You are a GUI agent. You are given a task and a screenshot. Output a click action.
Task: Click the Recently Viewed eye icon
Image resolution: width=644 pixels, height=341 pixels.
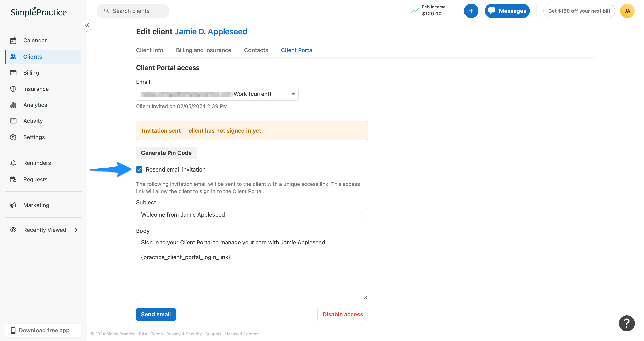pos(13,230)
